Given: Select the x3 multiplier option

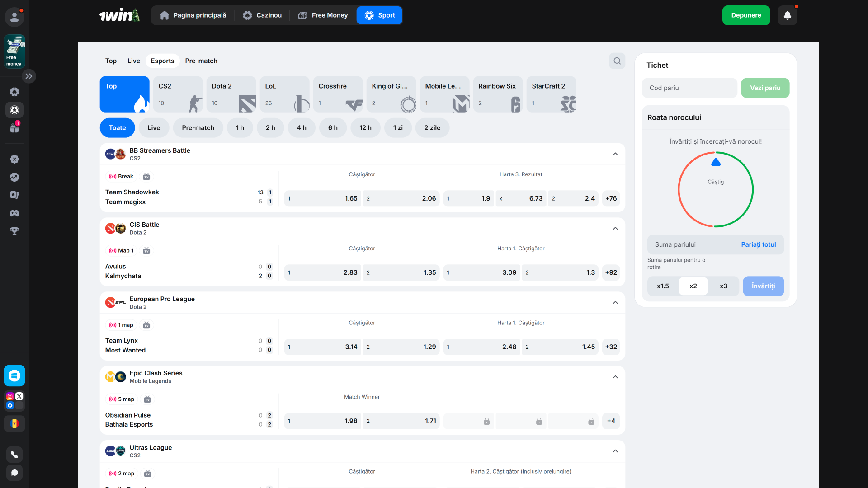Looking at the screenshot, I should coord(723,286).
